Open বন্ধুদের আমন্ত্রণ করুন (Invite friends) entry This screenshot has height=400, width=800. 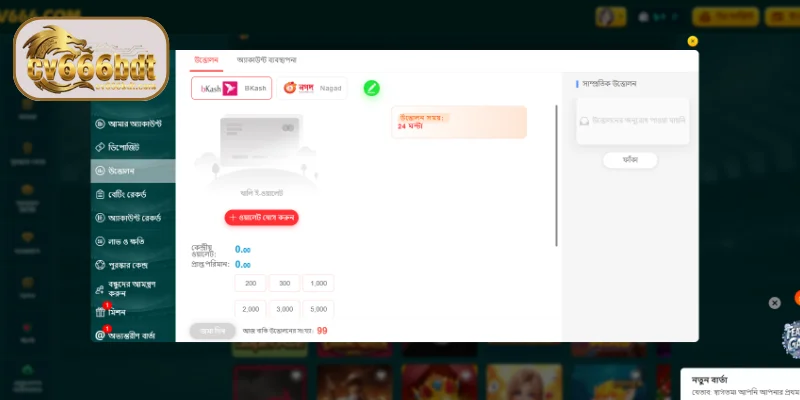tap(133, 289)
